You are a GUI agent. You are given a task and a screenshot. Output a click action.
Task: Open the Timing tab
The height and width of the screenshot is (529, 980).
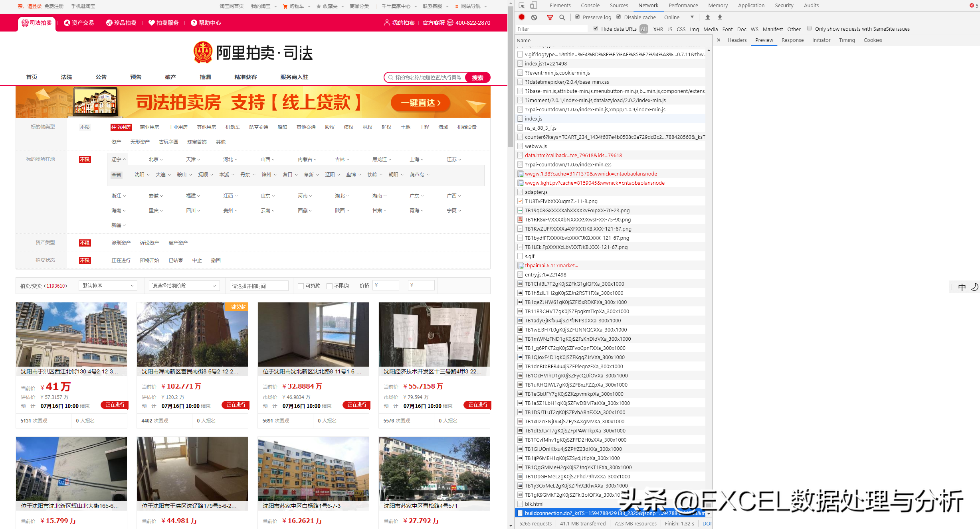click(x=847, y=40)
